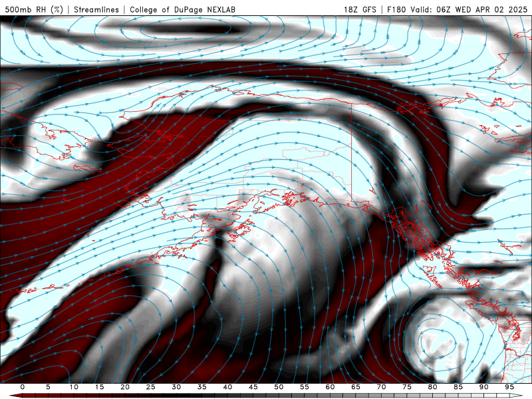Screen dimensions: 532x399
Task: Click the "80" color scale label
Action: [433, 387]
